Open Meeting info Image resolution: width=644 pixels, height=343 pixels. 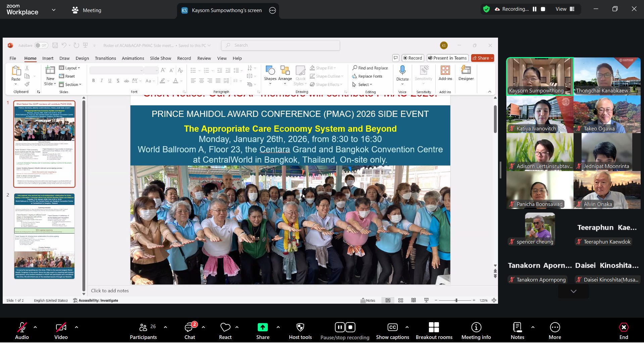point(476,331)
